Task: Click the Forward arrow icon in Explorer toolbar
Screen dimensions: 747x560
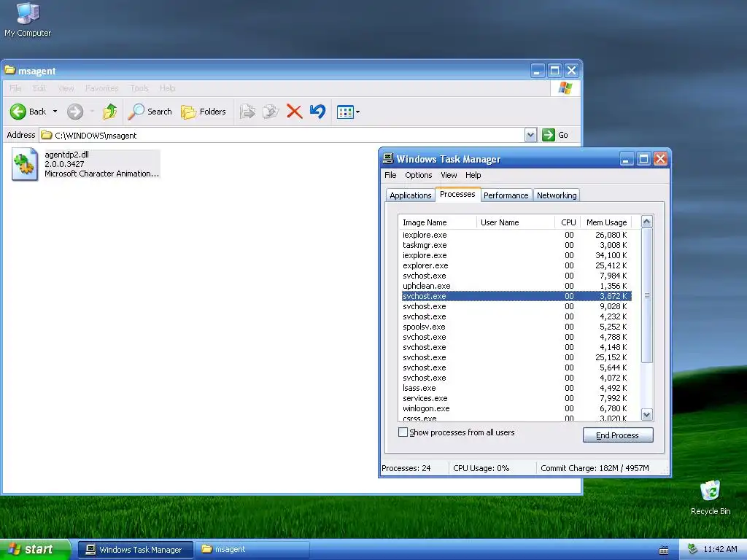Action: 75,112
